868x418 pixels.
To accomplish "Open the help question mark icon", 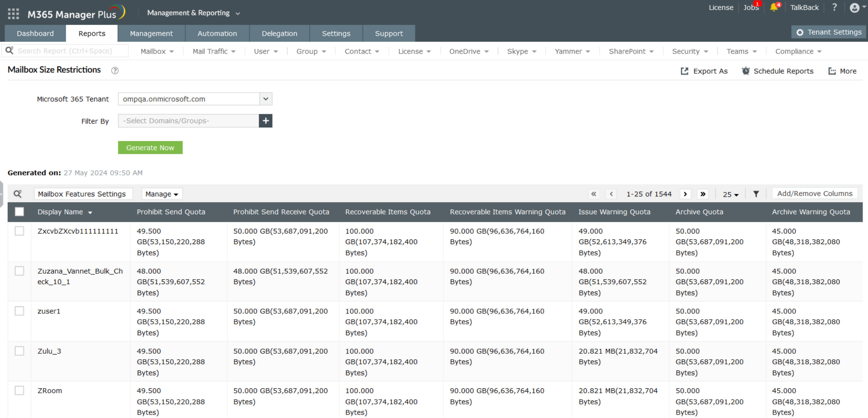I will coord(834,7).
